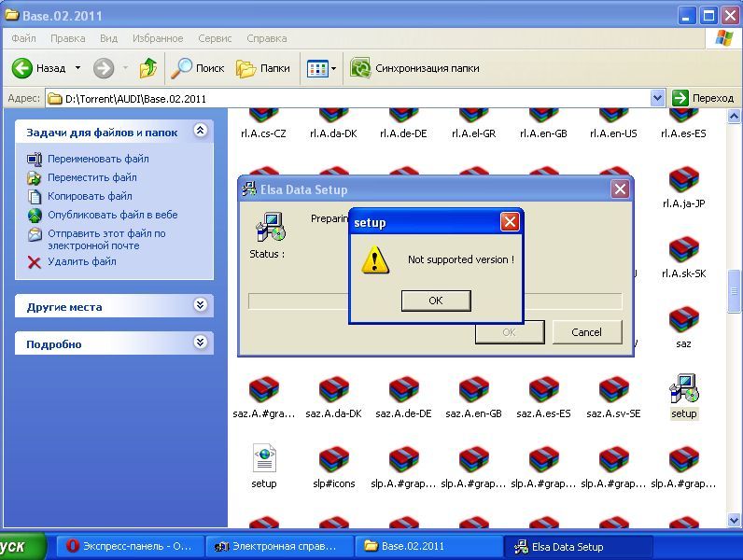This screenshot has width=743, height=560.
Task: Collapse the 'Задачи для файлов и папок' panel
Action: click(201, 131)
